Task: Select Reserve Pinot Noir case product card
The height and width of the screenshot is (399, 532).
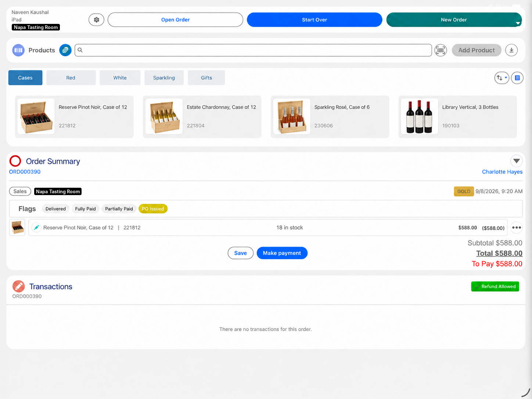Action: coord(74,117)
